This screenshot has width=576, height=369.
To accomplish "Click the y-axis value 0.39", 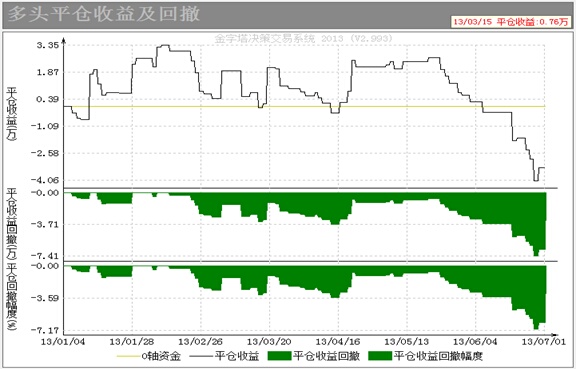I will [x=47, y=99].
